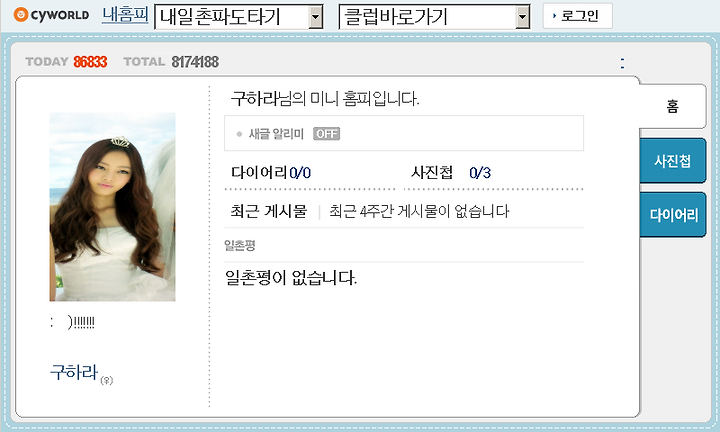Expand the 클럽바로가기 dropdown arrow

coord(522,17)
